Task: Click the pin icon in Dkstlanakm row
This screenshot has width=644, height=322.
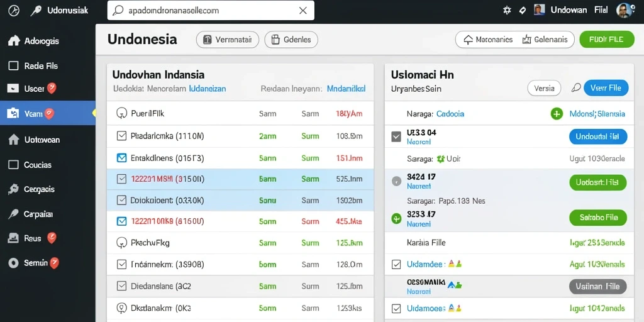Action: point(121,308)
